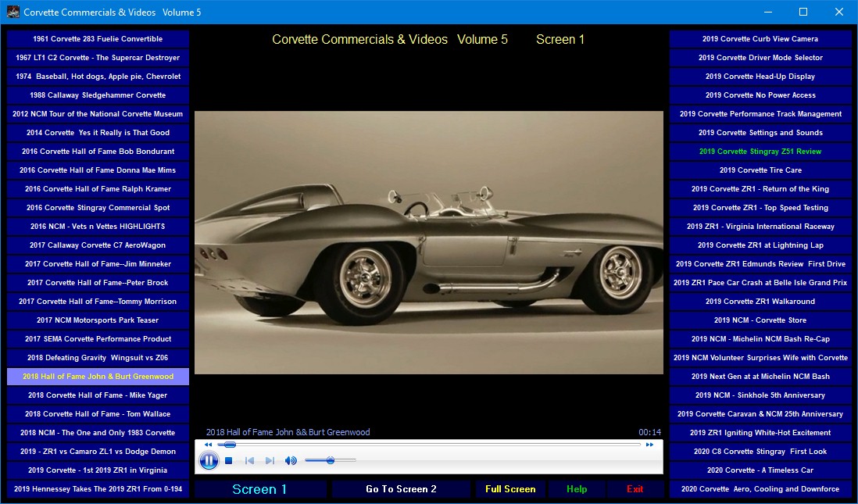This screenshot has width=858, height=504.
Task: Play 2019 ZR1 Virginia International Raceway
Action: [760, 227]
